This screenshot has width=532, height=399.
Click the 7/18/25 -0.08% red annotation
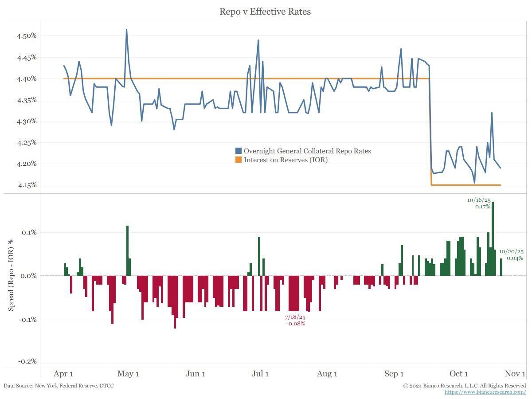click(295, 320)
